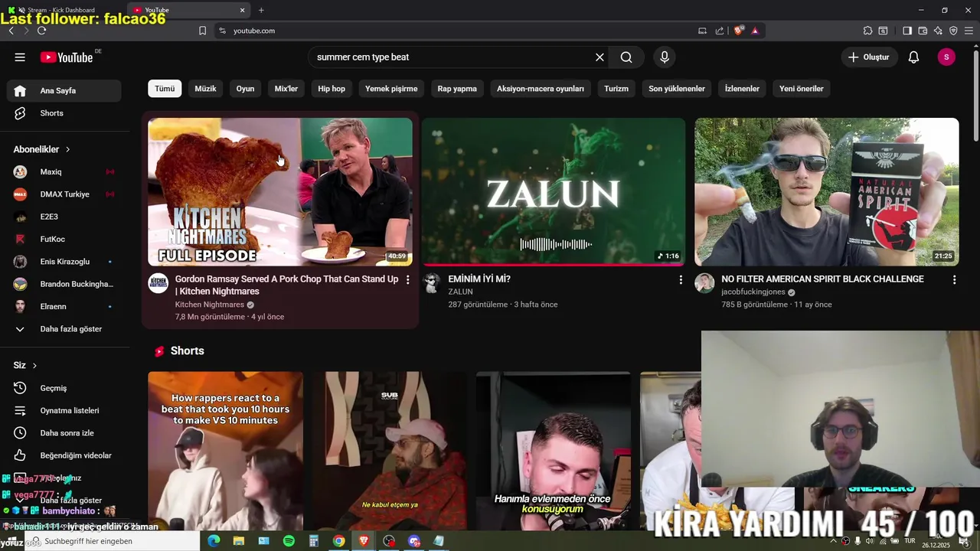Start voice search with the microphone icon

point(665,57)
